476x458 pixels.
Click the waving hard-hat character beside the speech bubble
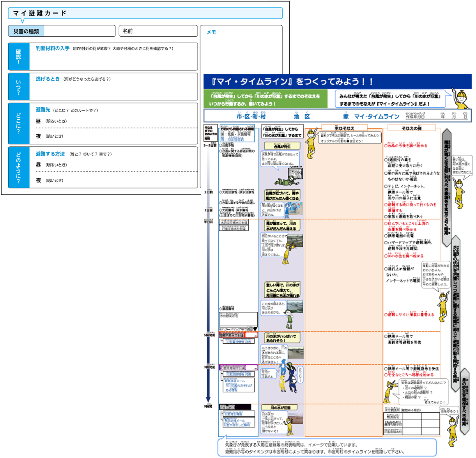tap(460, 98)
